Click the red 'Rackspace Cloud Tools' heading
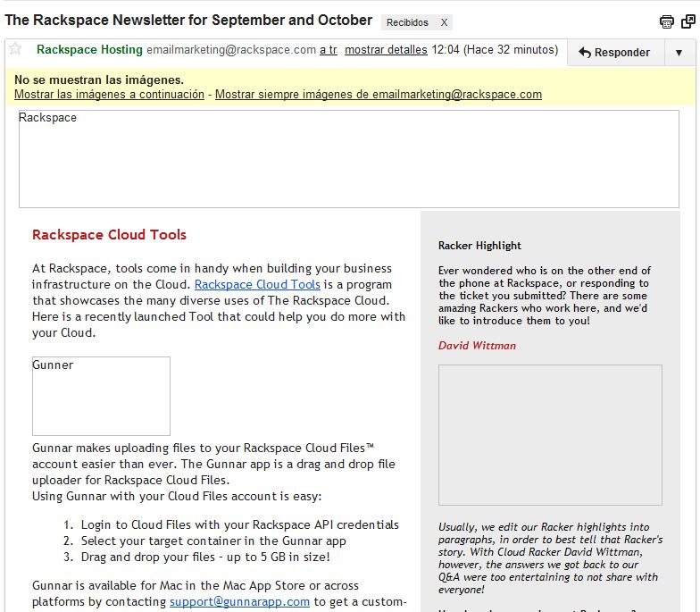The width and height of the screenshot is (700, 612). [109, 234]
